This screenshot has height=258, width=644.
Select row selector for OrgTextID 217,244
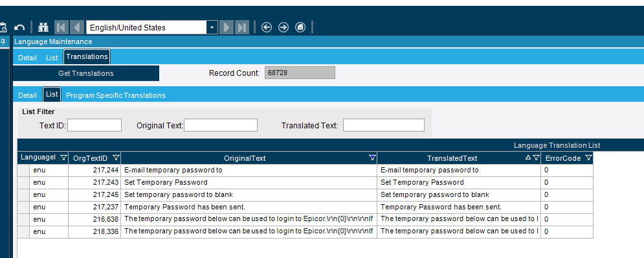pos(23,170)
